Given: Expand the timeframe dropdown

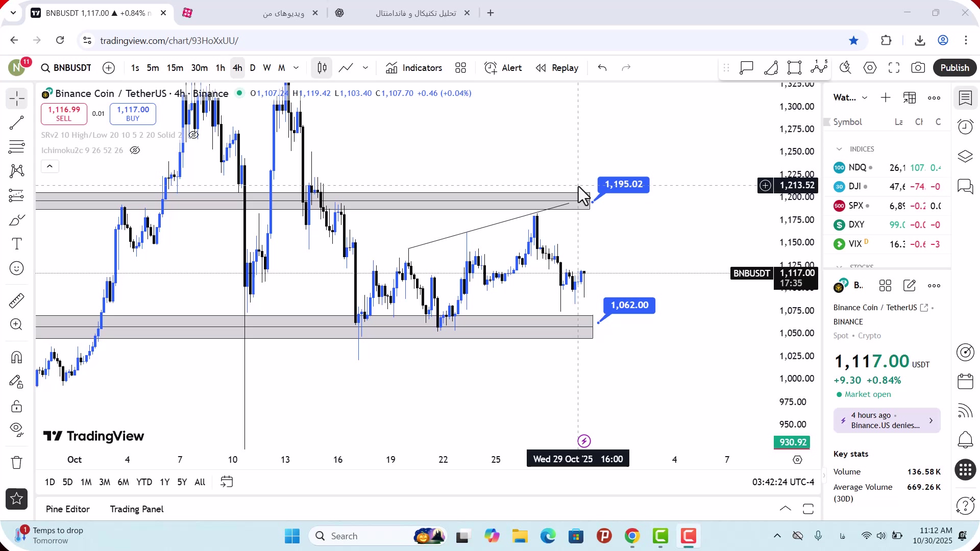Looking at the screenshot, I should (296, 68).
